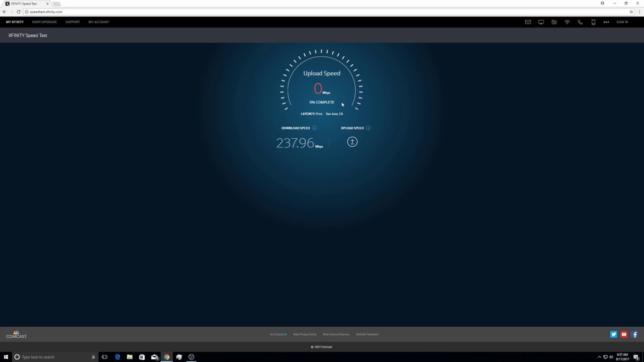
Task: Open Task View on taskbar
Action: (105, 357)
